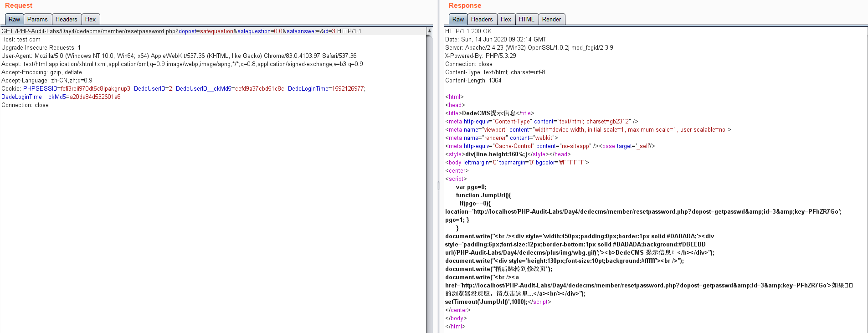Click the closing </html> tag
The height and width of the screenshot is (333, 868).
coord(455,327)
